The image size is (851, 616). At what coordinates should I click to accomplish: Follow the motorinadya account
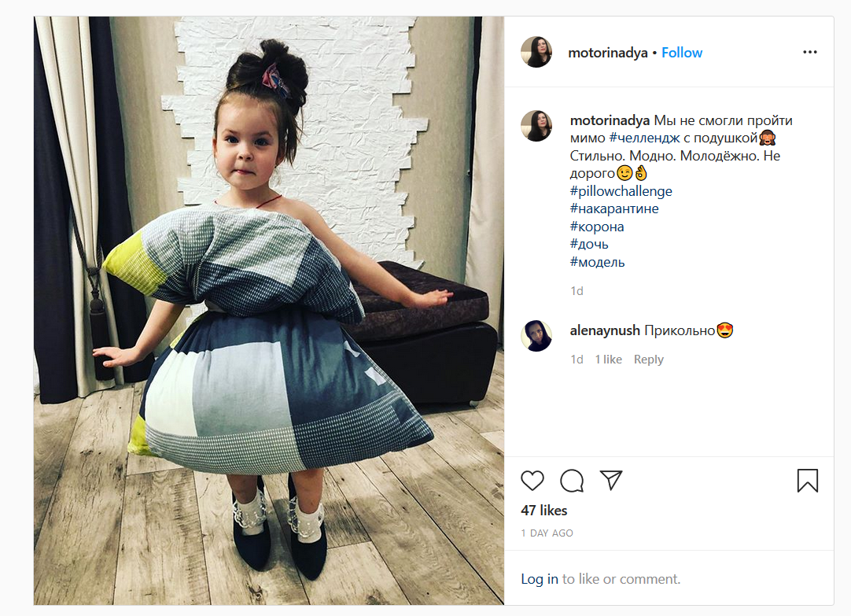[x=682, y=53]
